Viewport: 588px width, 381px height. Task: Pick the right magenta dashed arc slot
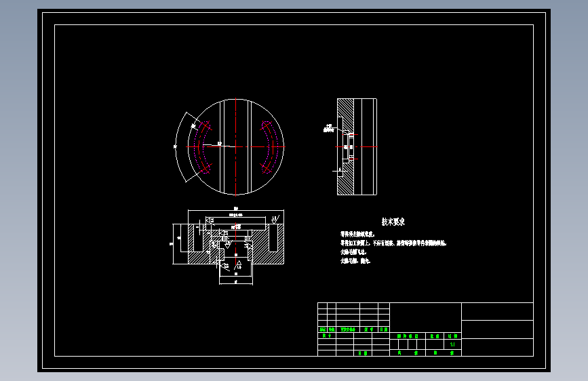tap(270, 147)
